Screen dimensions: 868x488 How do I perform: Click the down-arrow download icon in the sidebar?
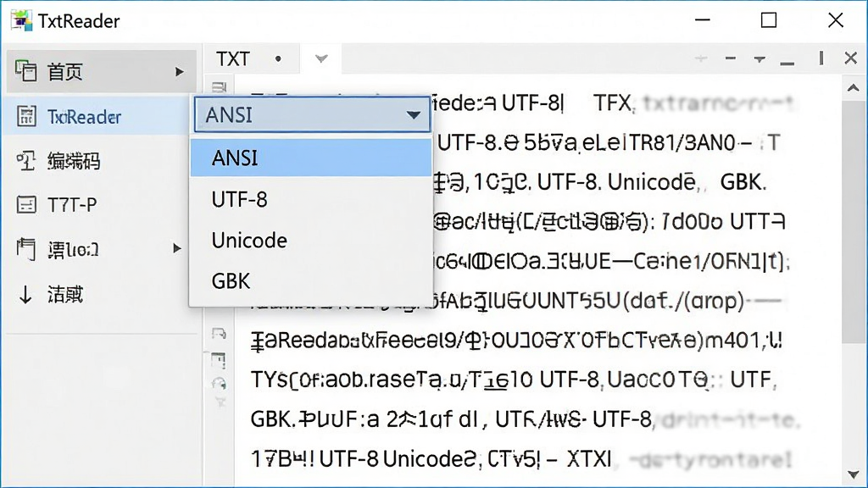pyautogui.click(x=25, y=295)
